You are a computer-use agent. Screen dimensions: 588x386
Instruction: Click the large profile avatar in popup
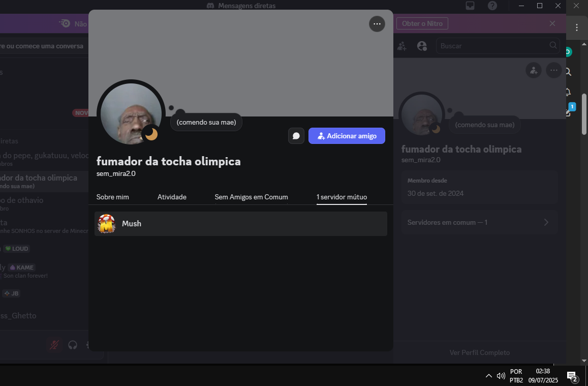tap(131, 113)
